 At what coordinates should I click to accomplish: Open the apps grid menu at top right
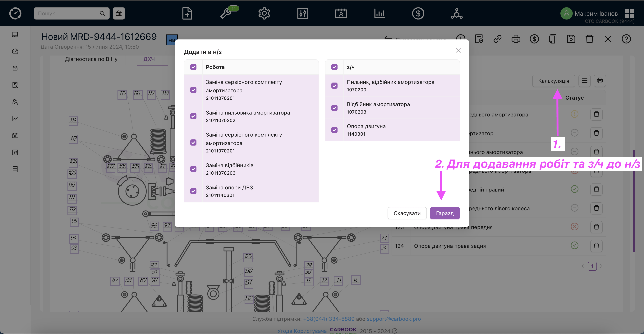(629, 13)
